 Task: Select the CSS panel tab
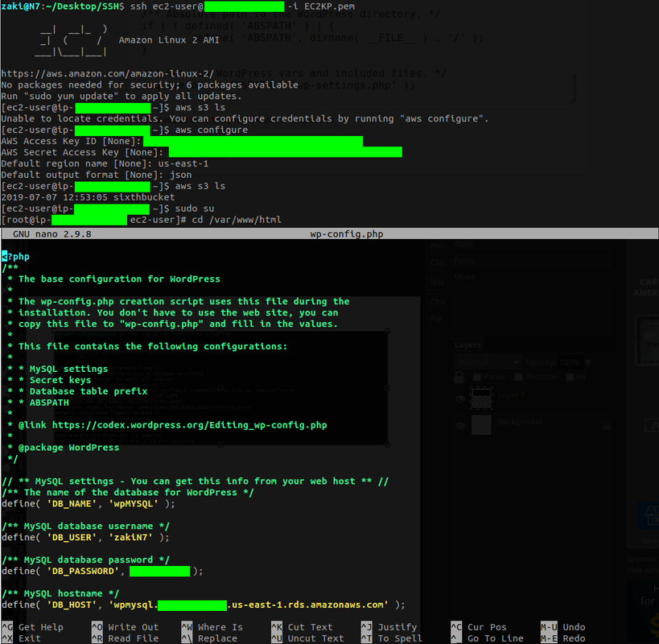(437, 262)
